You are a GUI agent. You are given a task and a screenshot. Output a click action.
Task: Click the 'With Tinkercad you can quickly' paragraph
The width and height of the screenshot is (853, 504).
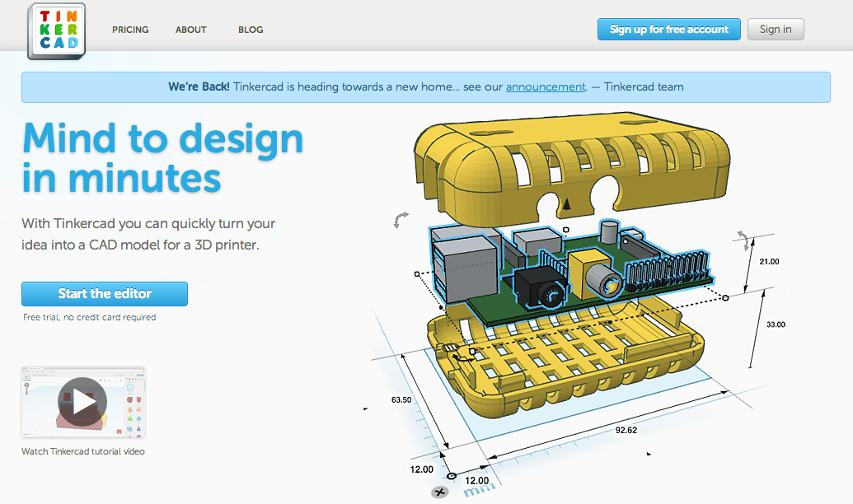pos(148,235)
